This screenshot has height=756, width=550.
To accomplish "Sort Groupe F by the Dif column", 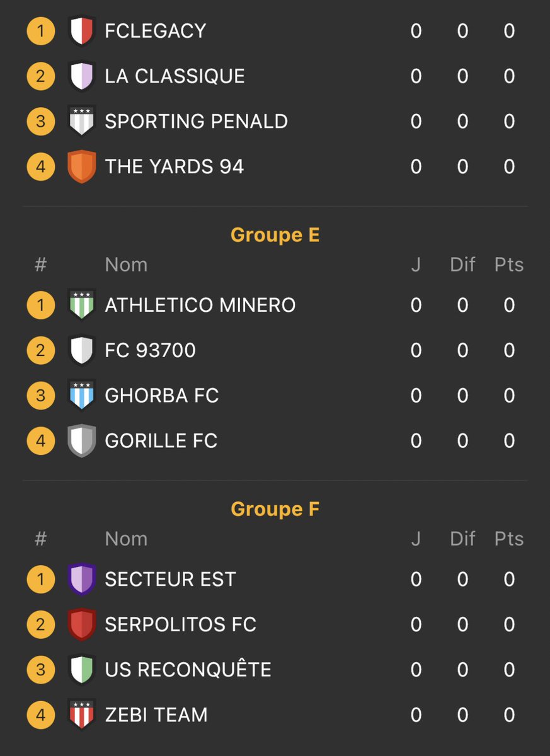I will coord(462,539).
